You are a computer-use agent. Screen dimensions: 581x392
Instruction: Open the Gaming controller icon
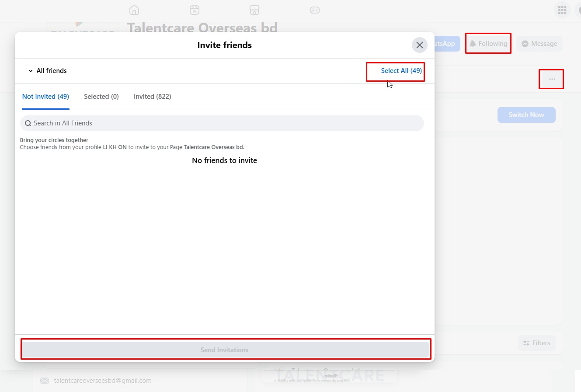pyautogui.click(x=315, y=10)
